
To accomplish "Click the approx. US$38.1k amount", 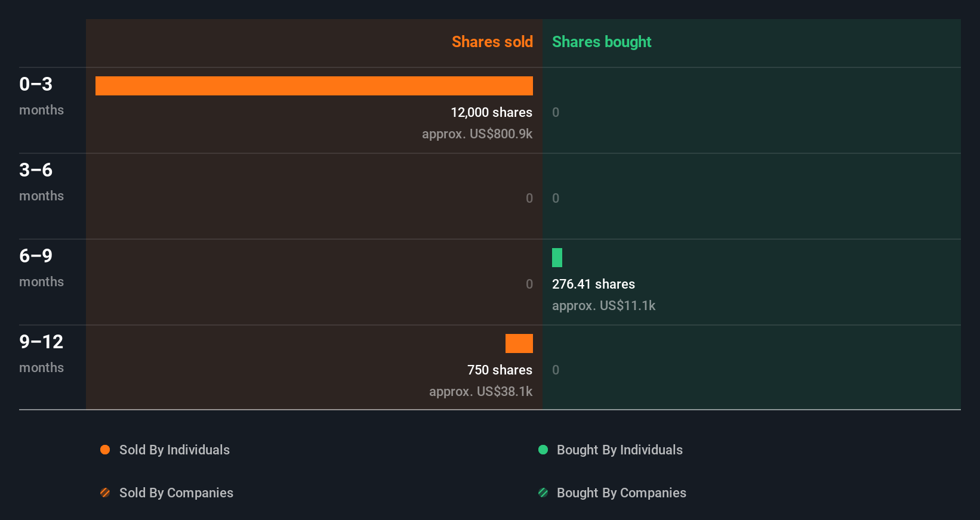I will [480, 392].
